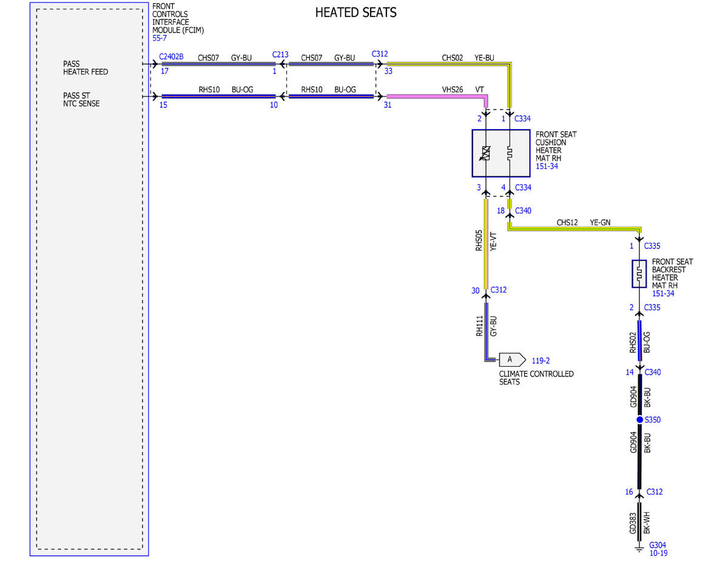Select the C340 label at pin 18
This screenshot has width=728, height=562.
pyautogui.click(x=523, y=211)
